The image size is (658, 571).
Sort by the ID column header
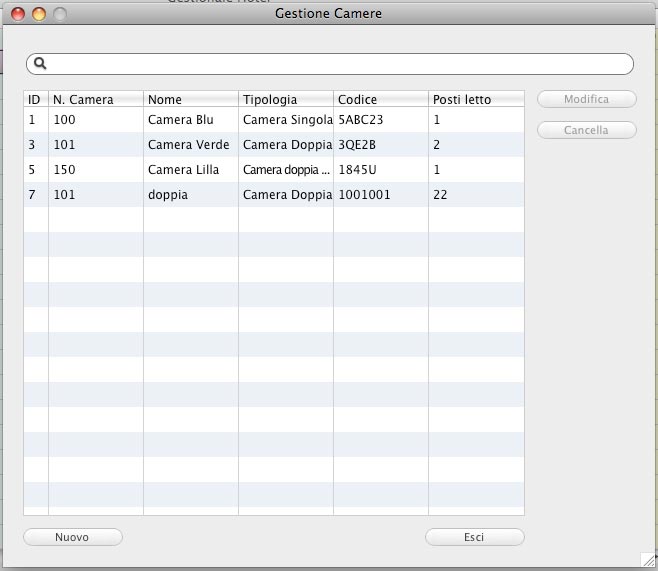[x=36, y=99]
